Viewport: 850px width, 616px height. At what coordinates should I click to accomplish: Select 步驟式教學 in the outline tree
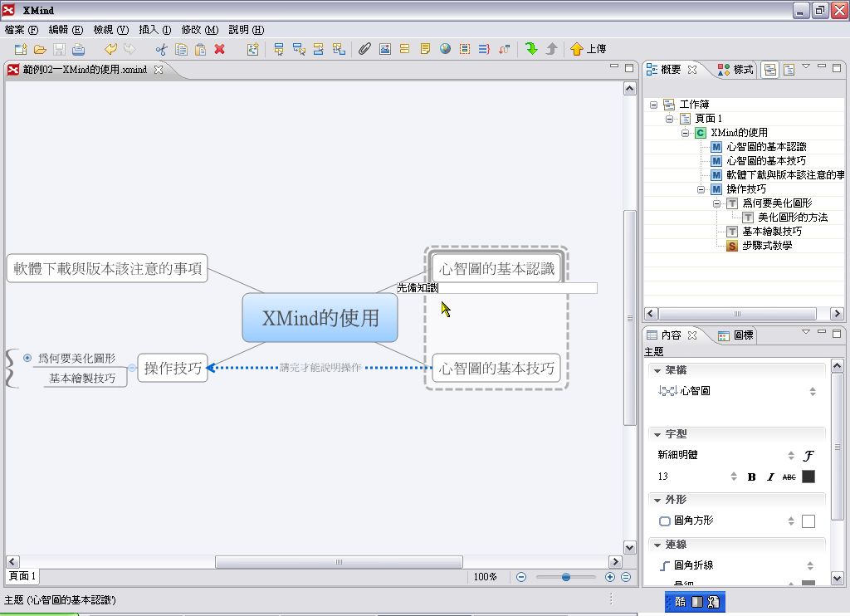pos(766,246)
